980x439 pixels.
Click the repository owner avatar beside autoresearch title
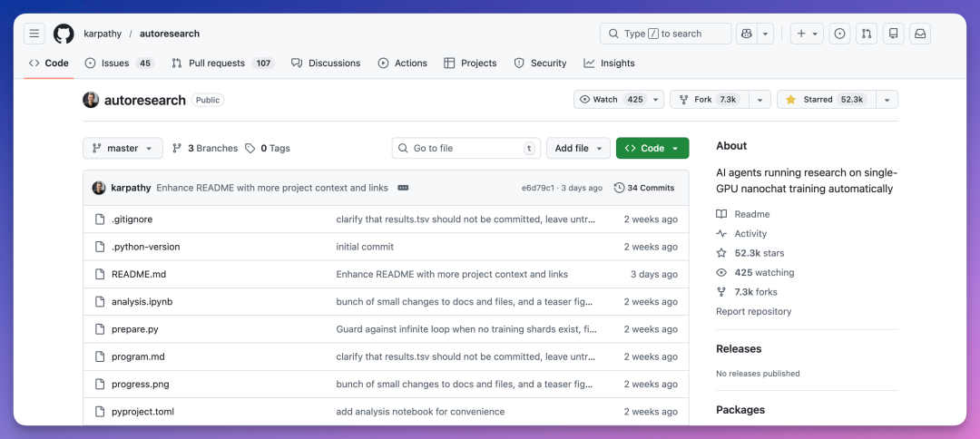91,100
